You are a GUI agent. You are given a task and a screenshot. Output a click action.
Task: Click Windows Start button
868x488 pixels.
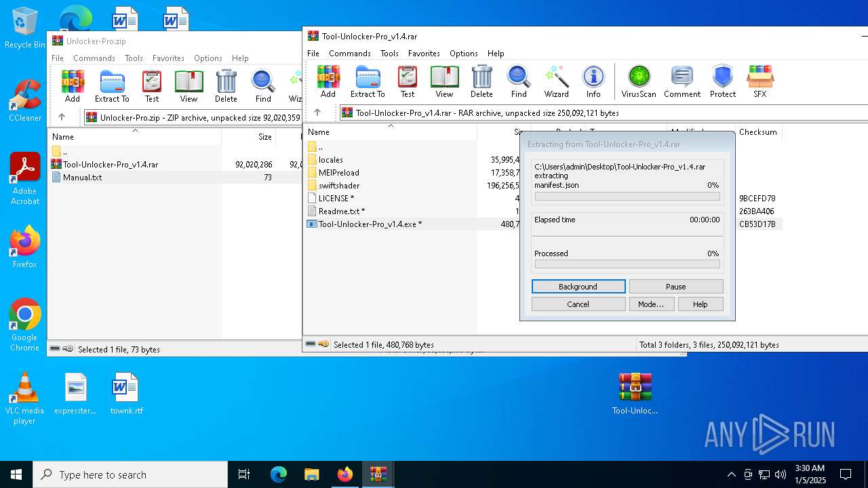pos(16,474)
